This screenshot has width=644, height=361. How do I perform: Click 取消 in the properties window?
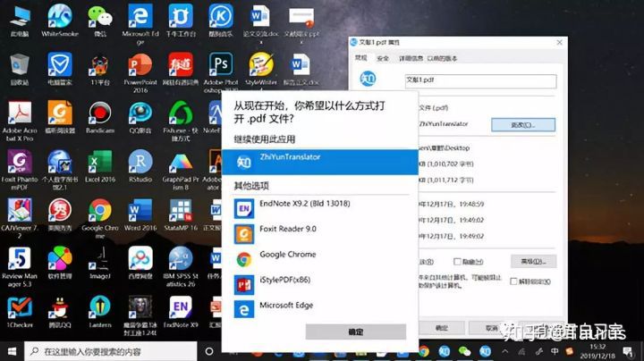(x=492, y=328)
